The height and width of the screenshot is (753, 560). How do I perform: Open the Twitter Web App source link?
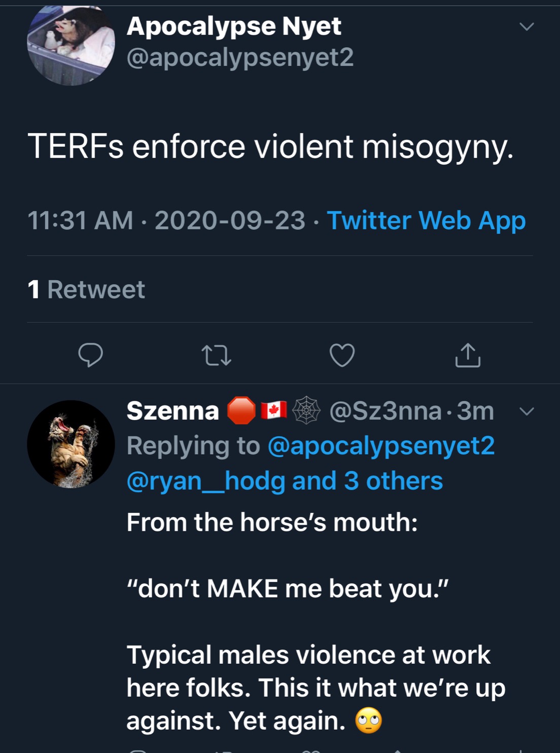[x=426, y=221]
